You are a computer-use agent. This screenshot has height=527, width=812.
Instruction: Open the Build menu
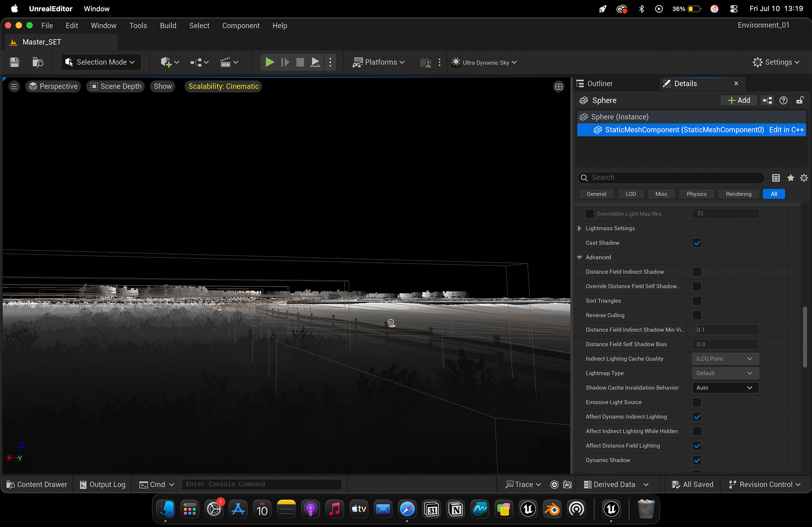coord(168,26)
